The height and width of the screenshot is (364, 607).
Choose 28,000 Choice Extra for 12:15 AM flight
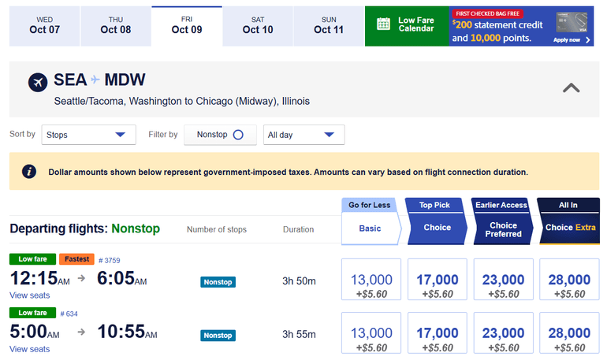569,279
